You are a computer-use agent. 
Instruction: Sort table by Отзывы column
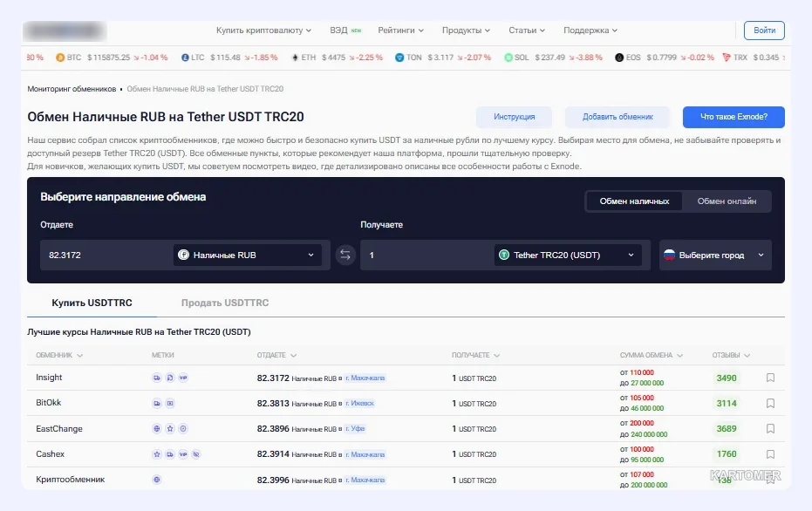pyautogui.click(x=731, y=355)
